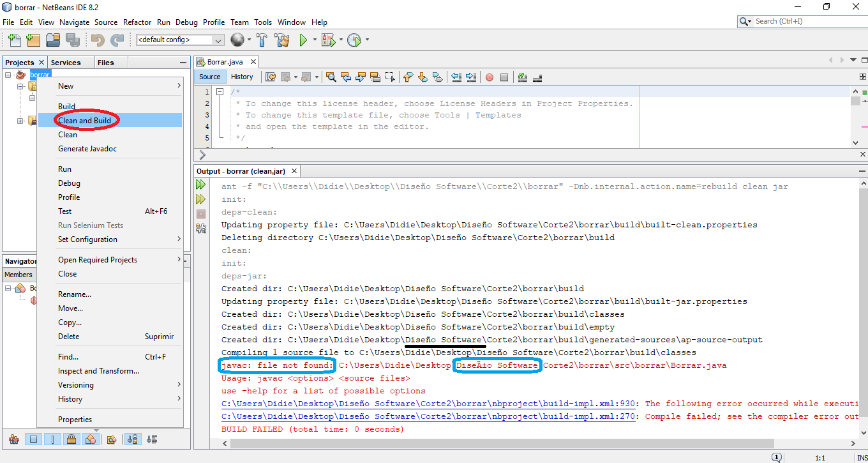Run project with the green play icon
This screenshot has height=463, width=868.
click(x=304, y=40)
